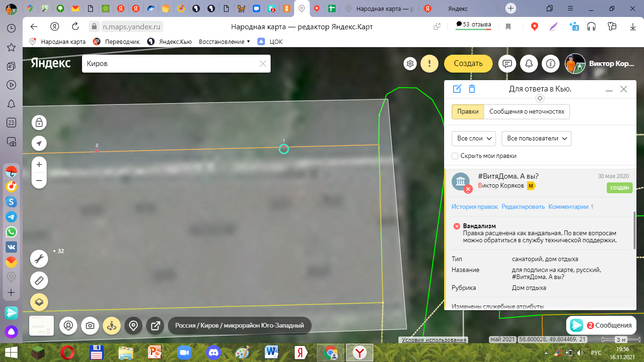
Task: Click the user-location pin icon in bottom bar
Action: [x=68, y=325]
